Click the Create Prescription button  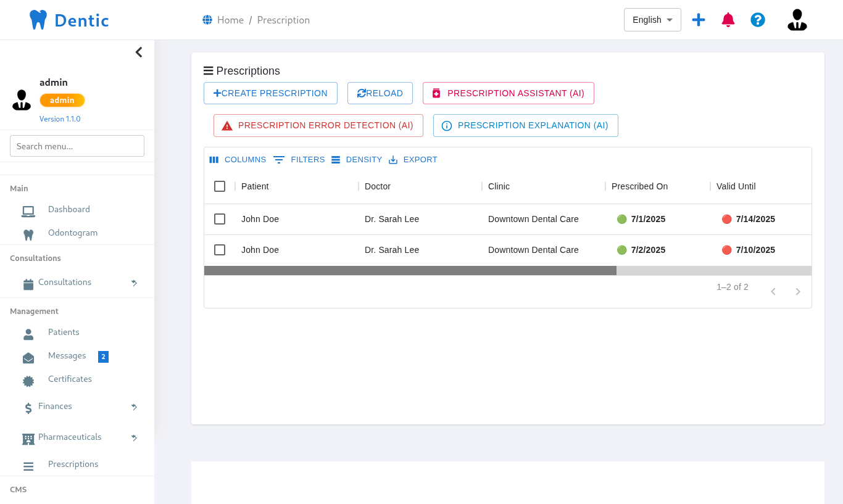(x=270, y=93)
